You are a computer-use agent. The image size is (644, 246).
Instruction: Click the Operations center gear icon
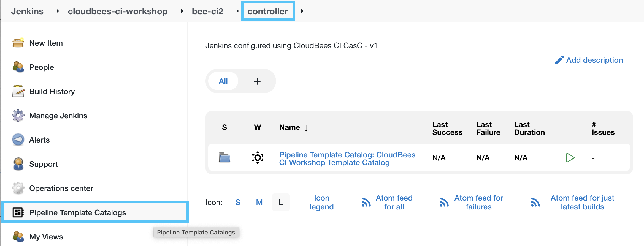[18, 188]
